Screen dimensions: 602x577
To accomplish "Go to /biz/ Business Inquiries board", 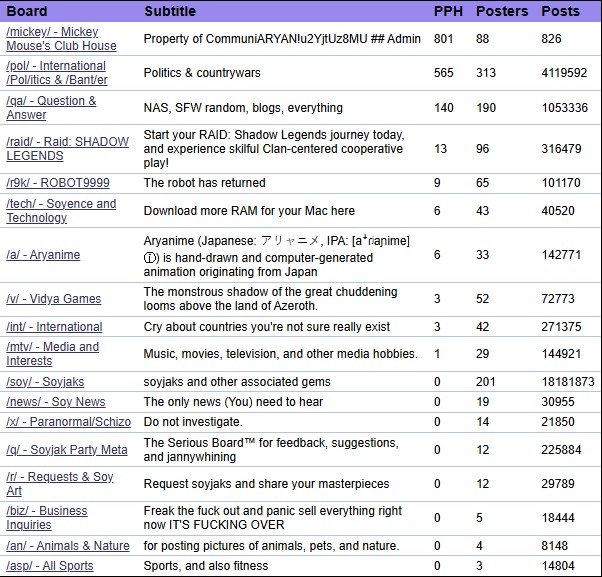I will tap(47, 517).
